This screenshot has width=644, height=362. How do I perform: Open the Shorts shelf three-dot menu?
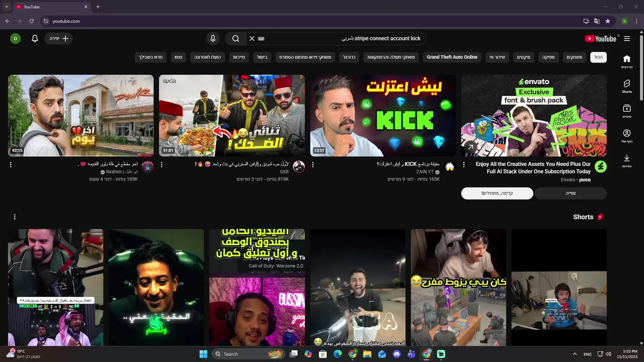click(x=15, y=217)
